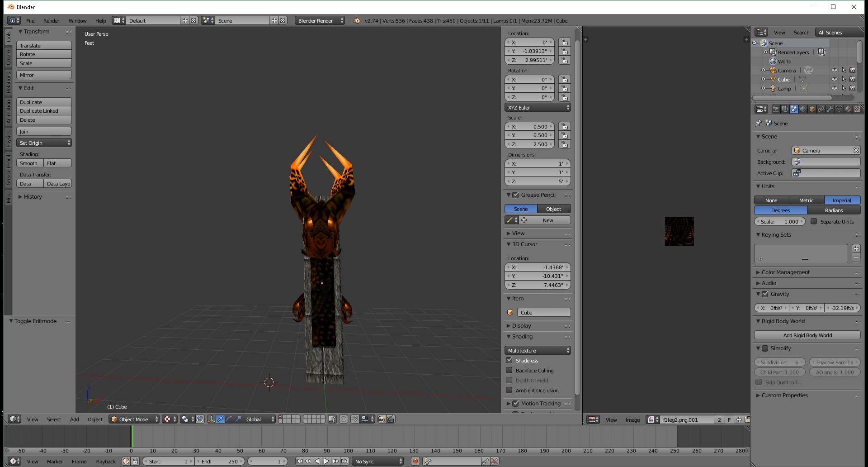Lock the X location value
Screen dimensions: 868x467
[x=564, y=43]
